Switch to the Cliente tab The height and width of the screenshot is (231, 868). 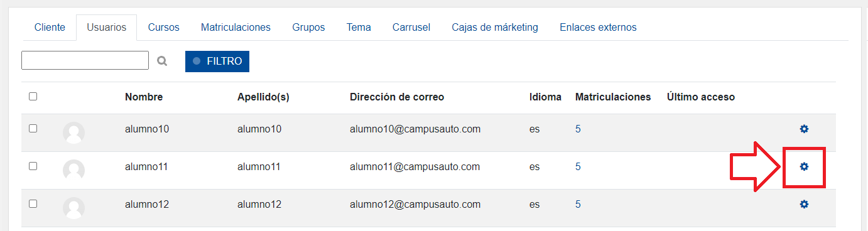[50, 28]
